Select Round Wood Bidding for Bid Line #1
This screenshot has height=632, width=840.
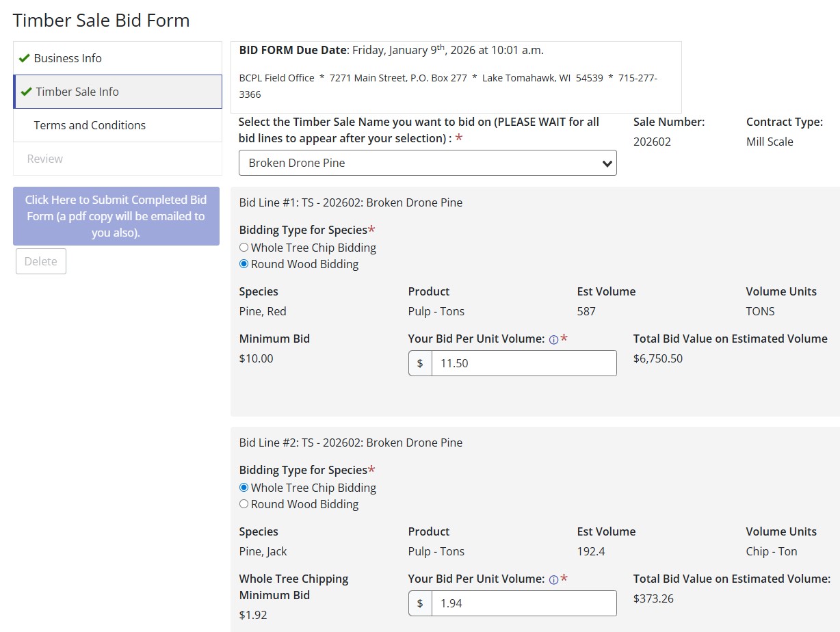[x=244, y=264]
